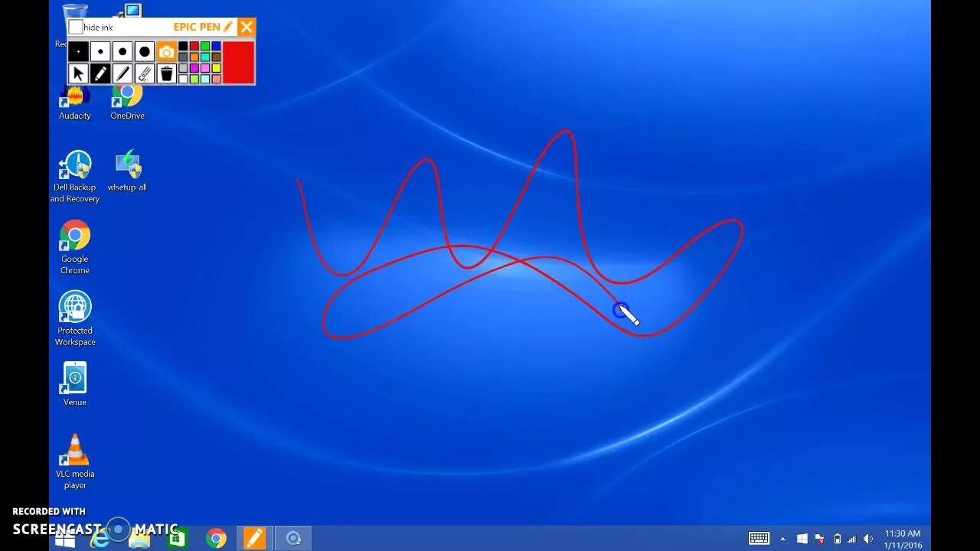The height and width of the screenshot is (551, 980).
Task: Close the Epic Pen toolbar
Action: click(247, 28)
